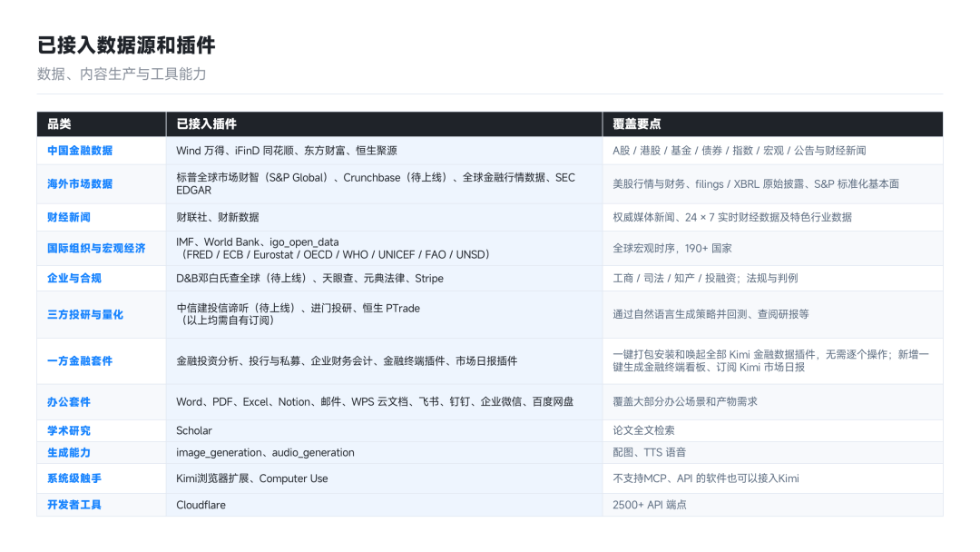Click coverage text 通过自然语言生成策略并回测

coord(710,314)
